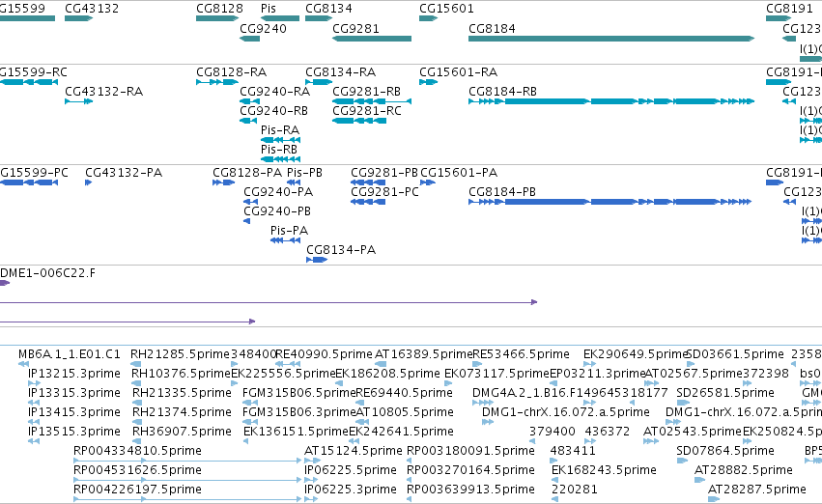The height and width of the screenshot is (504, 822).
Task: Select EST MB6A.1_1.E01.C1
Action: (x=70, y=354)
